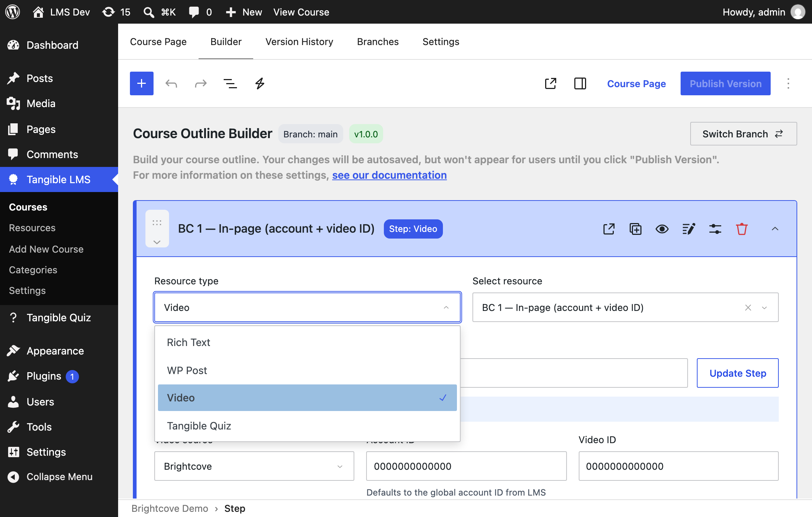Viewport: 812px width, 517px height.
Task: Open the Plugins sidebar menu
Action: tap(59, 376)
